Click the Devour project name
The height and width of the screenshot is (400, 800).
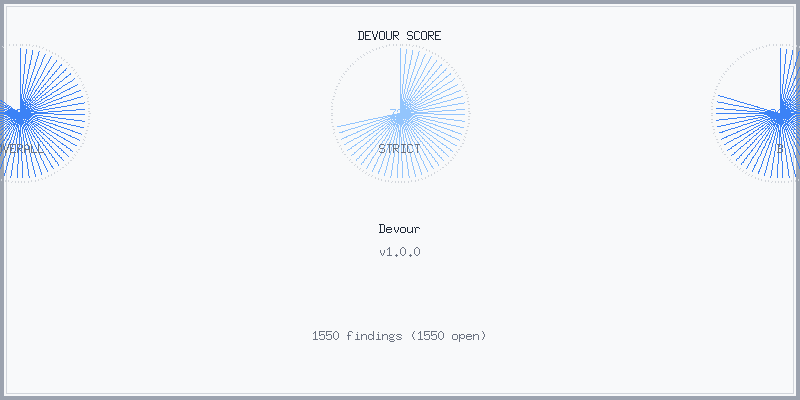click(399, 229)
